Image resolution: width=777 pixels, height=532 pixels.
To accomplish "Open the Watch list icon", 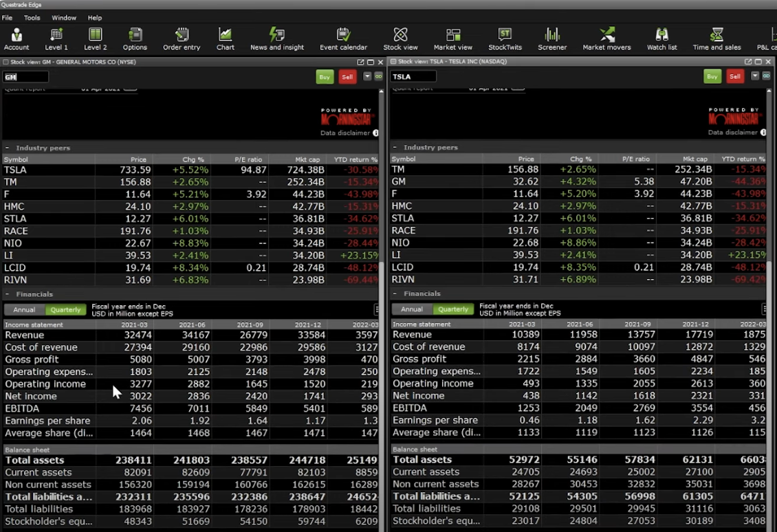I will click(661, 39).
